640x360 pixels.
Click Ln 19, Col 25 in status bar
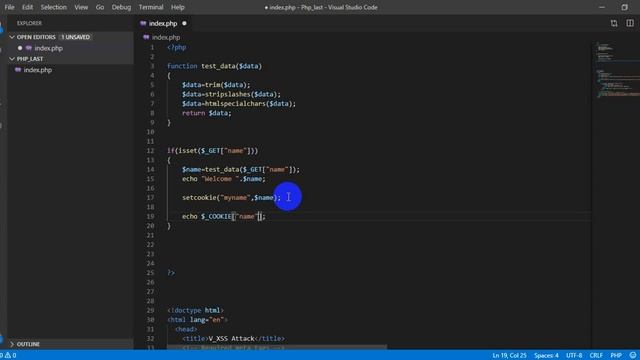tap(509, 356)
